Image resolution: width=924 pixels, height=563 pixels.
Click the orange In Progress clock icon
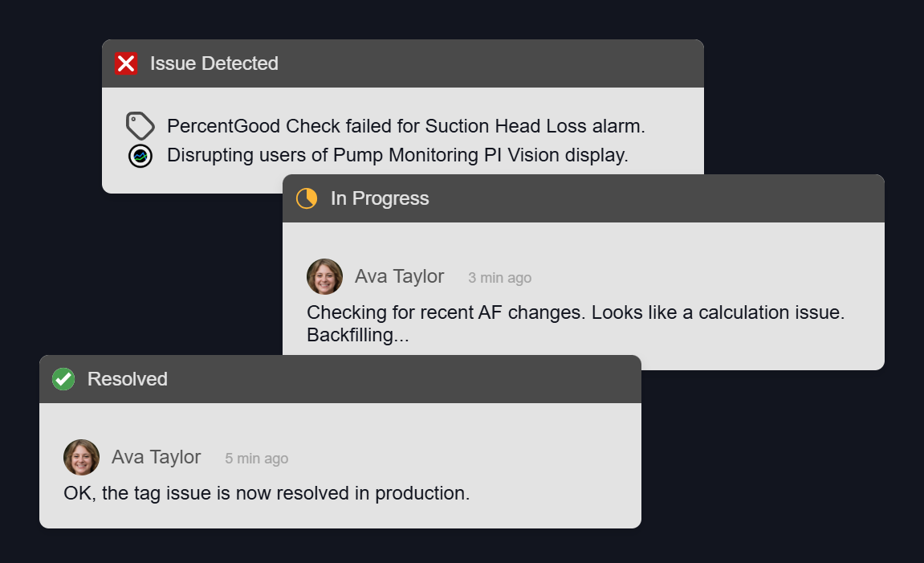click(x=307, y=198)
